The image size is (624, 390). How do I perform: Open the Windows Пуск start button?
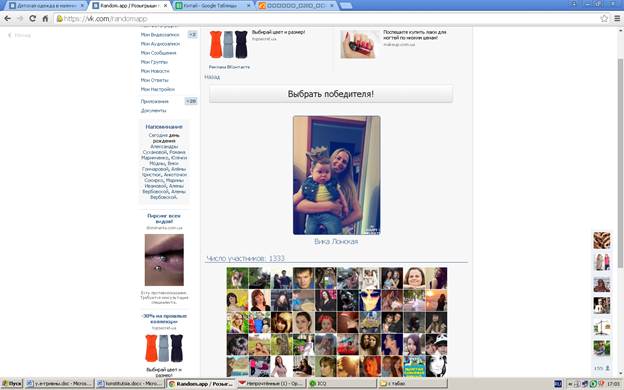pyautogui.click(x=12, y=384)
